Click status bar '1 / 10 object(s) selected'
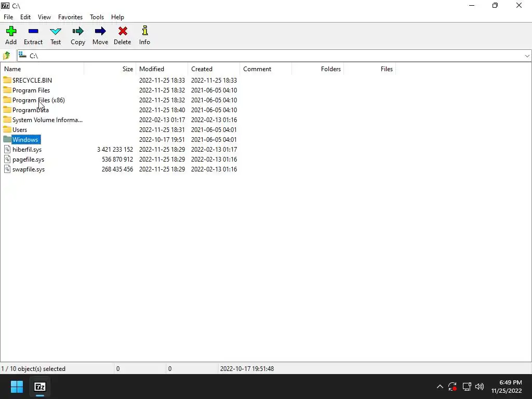 click(33, 369)
